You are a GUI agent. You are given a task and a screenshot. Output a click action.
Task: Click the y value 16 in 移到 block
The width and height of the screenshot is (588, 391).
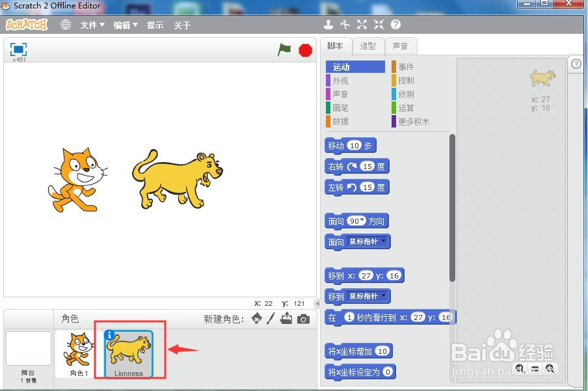394,276
